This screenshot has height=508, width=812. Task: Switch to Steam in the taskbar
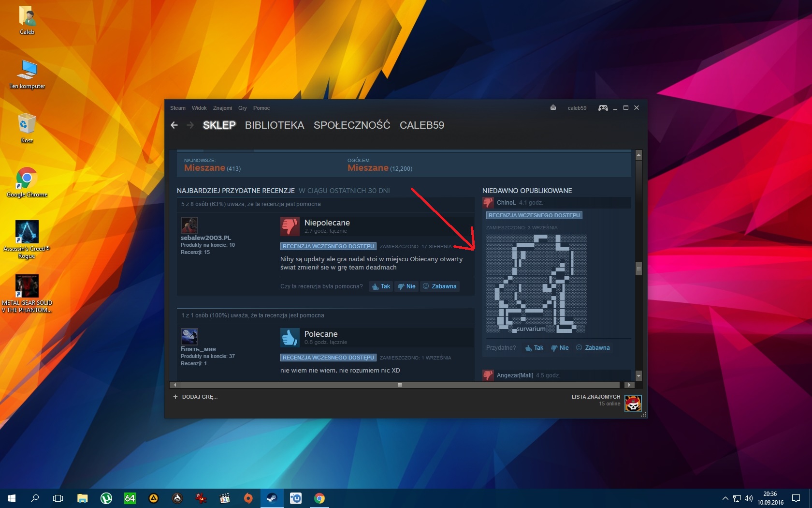272,498
